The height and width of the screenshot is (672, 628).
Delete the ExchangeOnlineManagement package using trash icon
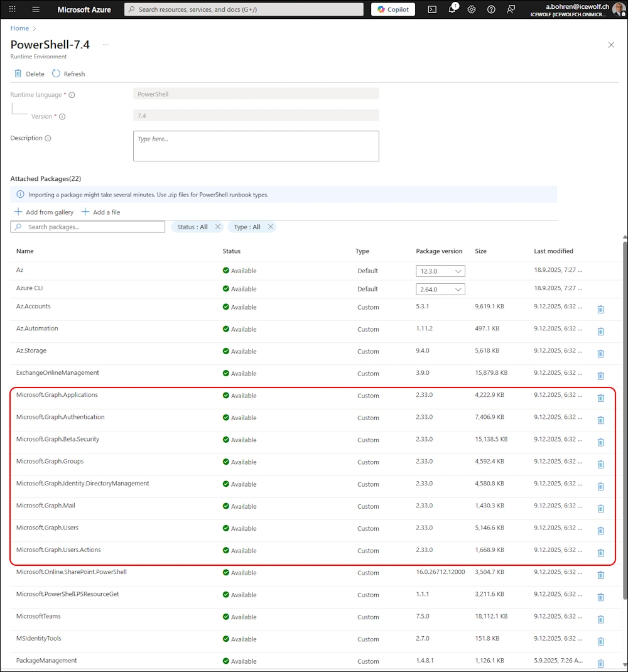tap(600, 376)
